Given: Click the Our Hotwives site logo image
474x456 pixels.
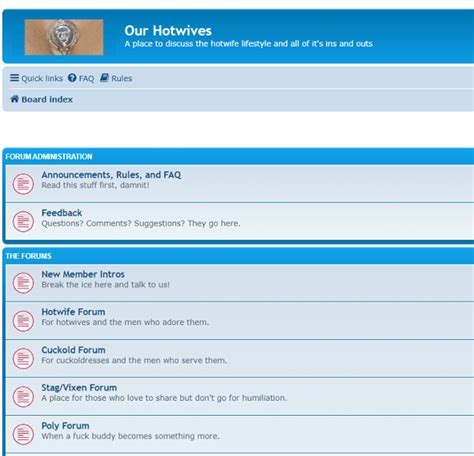Looking at the screenshot, I should (64, 37).
